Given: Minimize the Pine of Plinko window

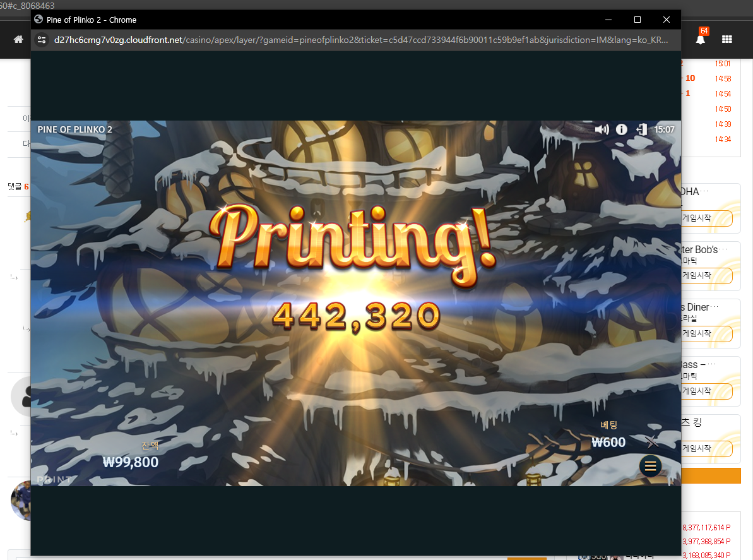Looking at the screenshot, I should point(608,20).
